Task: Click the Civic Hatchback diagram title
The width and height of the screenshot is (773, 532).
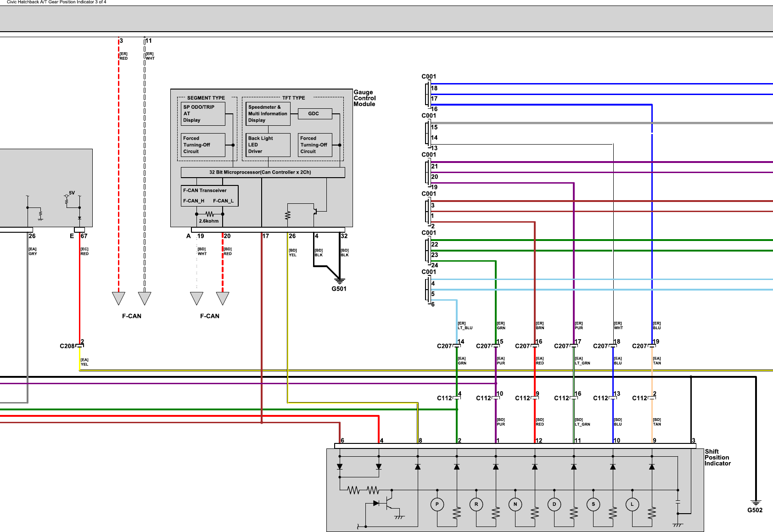Action: point(56,2)
